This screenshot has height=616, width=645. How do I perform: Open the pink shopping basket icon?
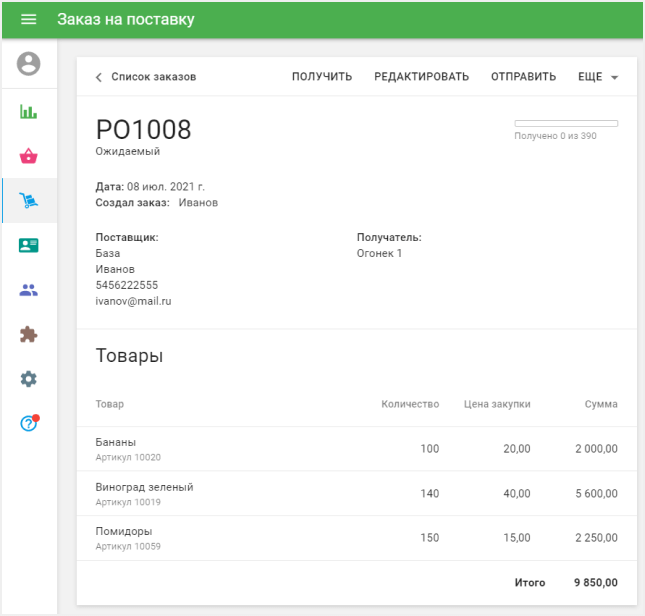click(29, 156)
